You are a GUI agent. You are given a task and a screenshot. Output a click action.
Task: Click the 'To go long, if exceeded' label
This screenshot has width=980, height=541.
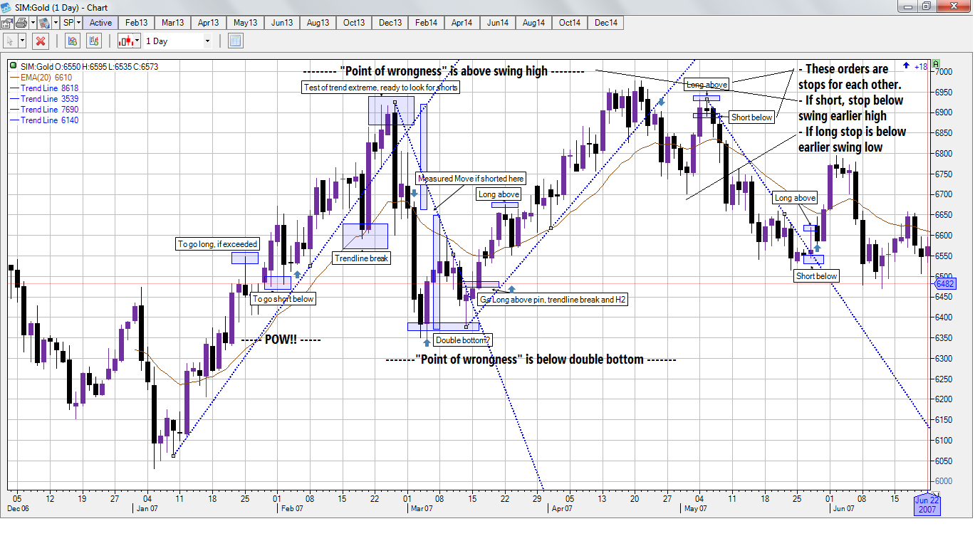pyautogui.click(x=217, y=244)
